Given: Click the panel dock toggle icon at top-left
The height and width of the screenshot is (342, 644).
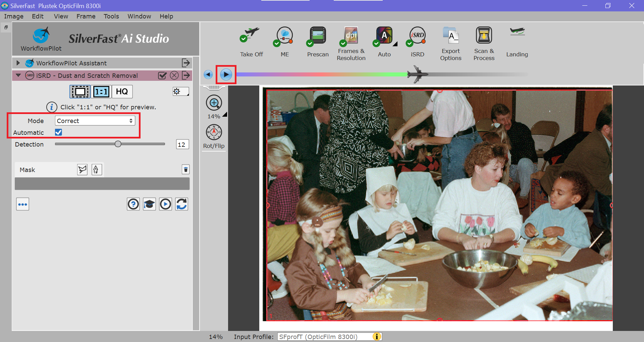Looking at the screenshot, I should tap(6, 27).
